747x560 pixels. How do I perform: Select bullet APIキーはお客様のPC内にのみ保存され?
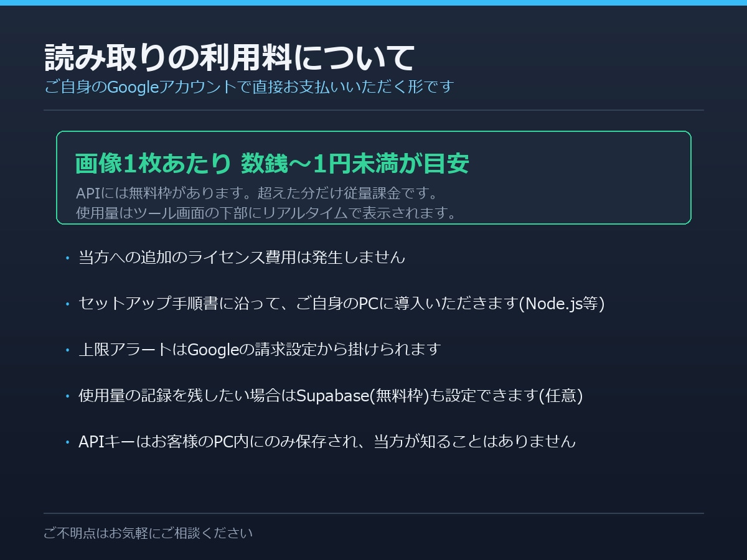327,441
